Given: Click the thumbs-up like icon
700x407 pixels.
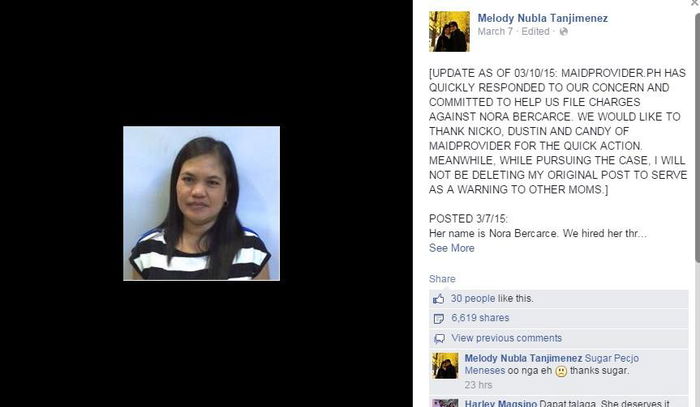Looking at the screenshot, I should pyautogui.click(x=438, y=299).
